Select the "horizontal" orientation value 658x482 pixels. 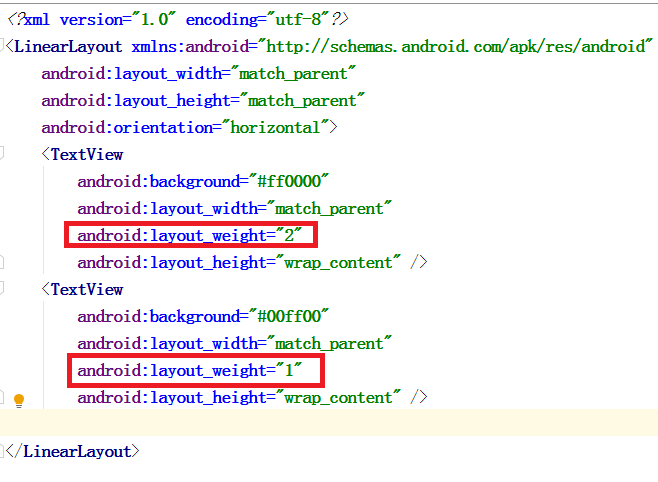point(275,128)
